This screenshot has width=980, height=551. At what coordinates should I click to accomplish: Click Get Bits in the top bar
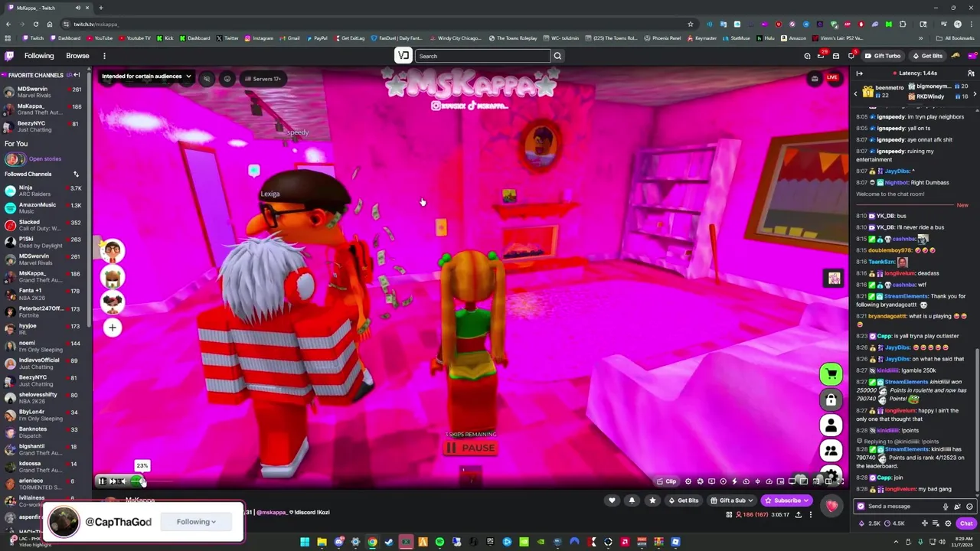[x=927, y=56]
